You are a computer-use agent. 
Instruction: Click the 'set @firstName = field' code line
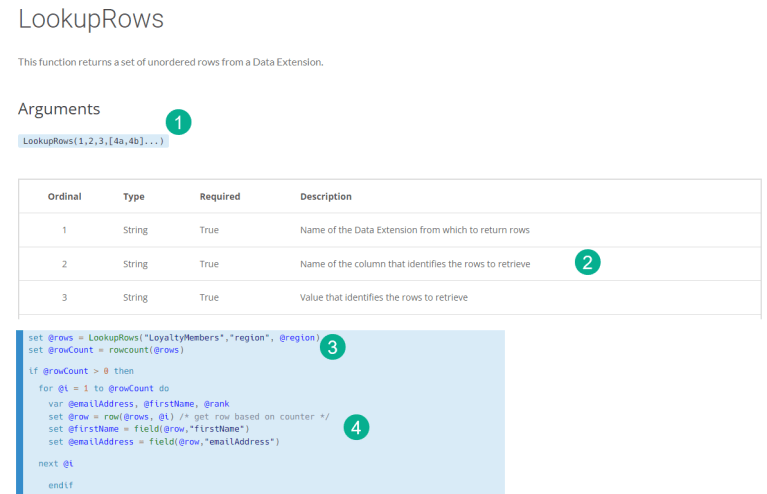tap(140, 429)
